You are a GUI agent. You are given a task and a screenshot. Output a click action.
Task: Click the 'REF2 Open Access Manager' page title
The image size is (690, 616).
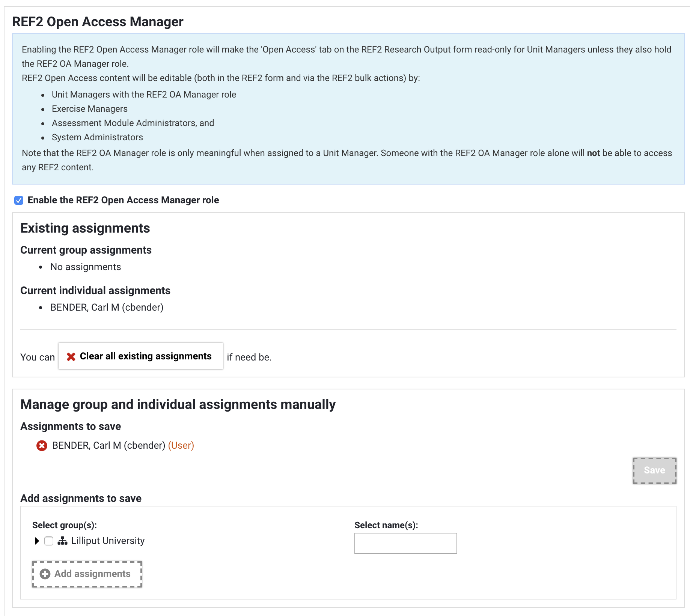(98, 22)
